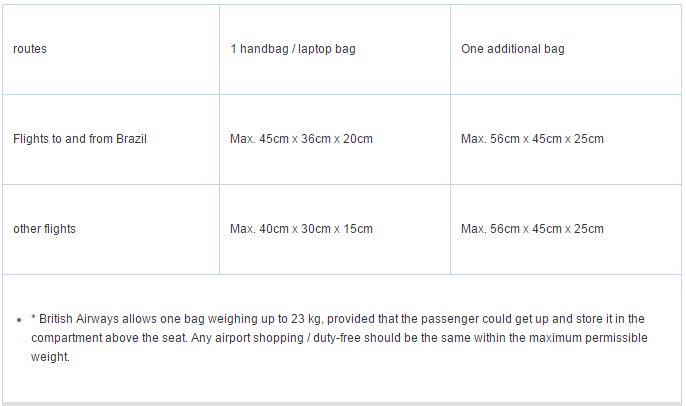The height and width of the screenshot is (406, 686).
Task: Select the "One additional bag" column header
Action: 512,49
